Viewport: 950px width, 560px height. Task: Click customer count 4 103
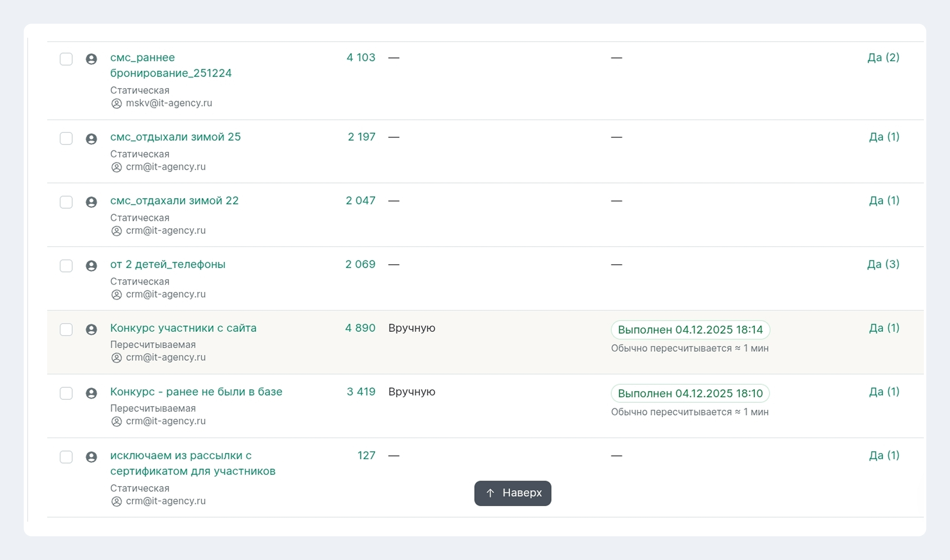(361, 57)
